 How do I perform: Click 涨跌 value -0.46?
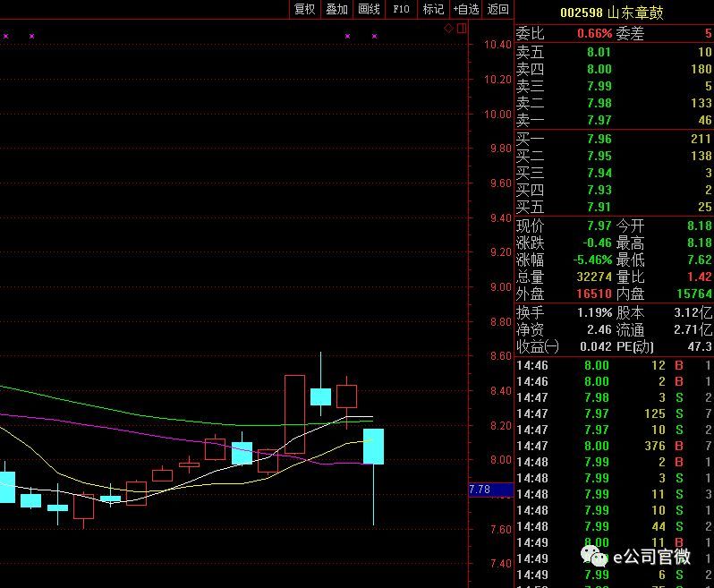click(597, 243)
